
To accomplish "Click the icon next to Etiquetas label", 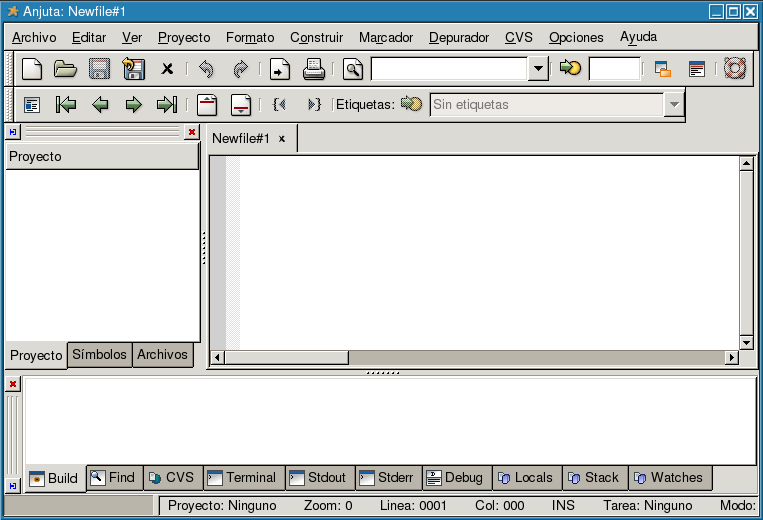I will 411,104.
